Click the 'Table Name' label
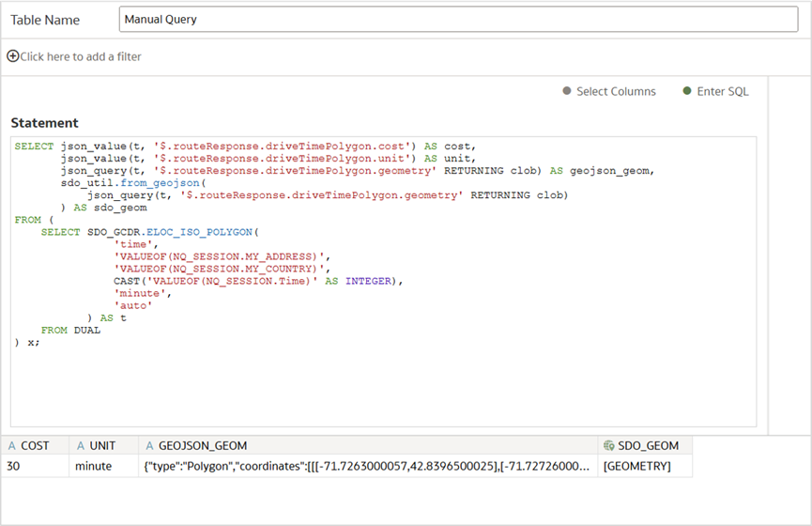Viewport: 812px width, 526px height. pyautogui.click(x=45, y=20)
